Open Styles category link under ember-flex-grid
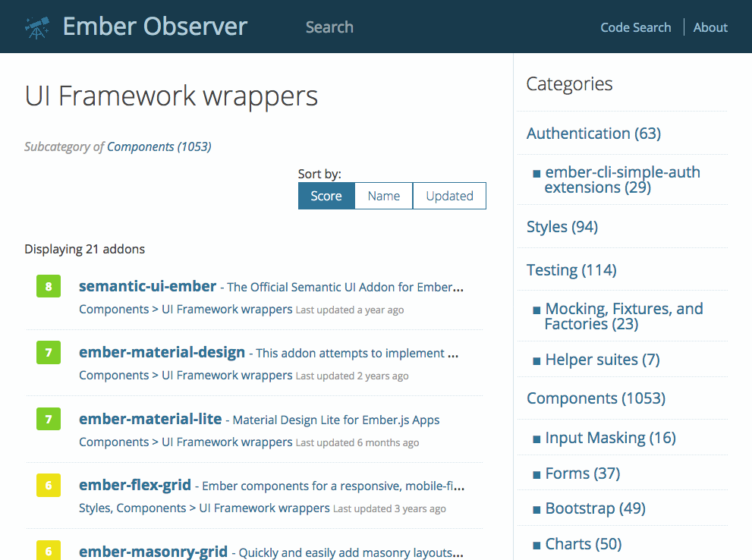Screen dimensions: 752x560 (x=95, y=508)
